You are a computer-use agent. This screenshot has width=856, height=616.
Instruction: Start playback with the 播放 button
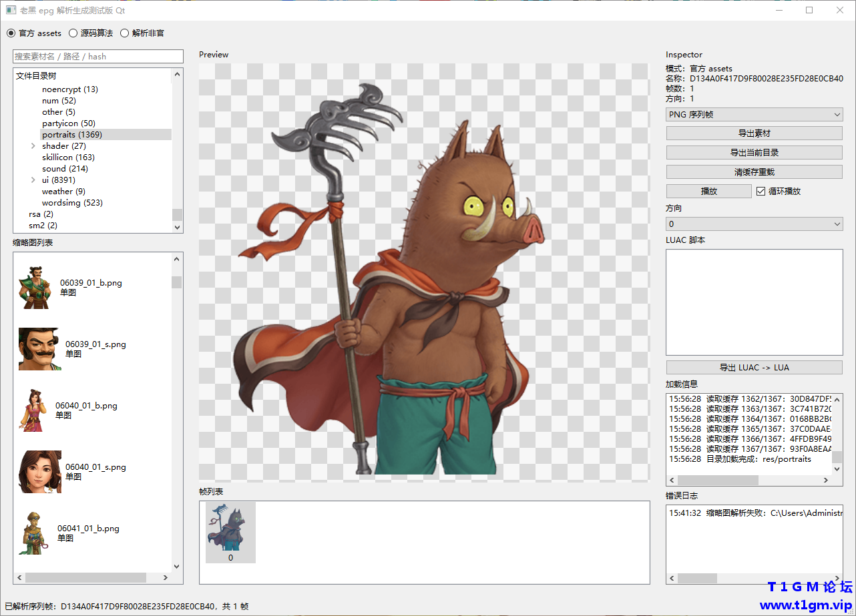click(x=709, y=192)
